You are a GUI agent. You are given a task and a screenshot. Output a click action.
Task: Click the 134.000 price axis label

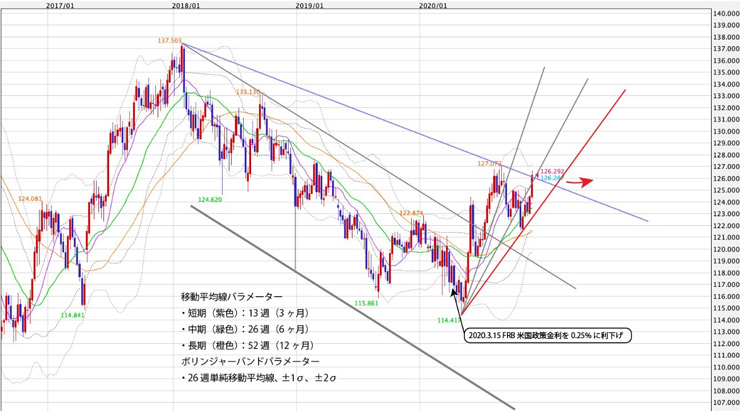(727, 84)
